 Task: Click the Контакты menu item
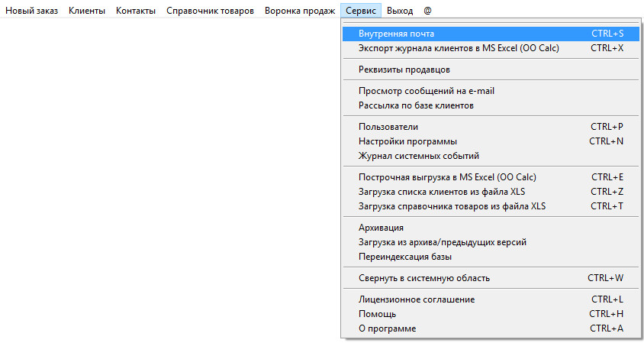click(136, 11)
